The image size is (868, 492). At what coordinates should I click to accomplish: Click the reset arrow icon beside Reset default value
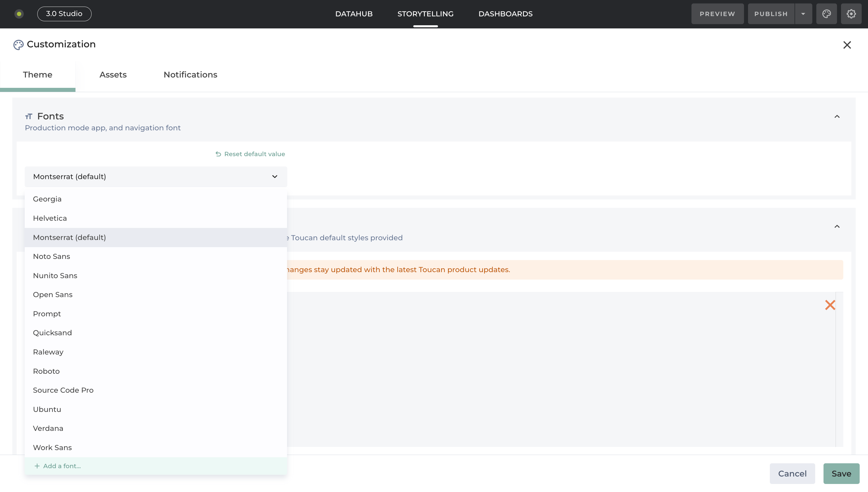point(218,154)
